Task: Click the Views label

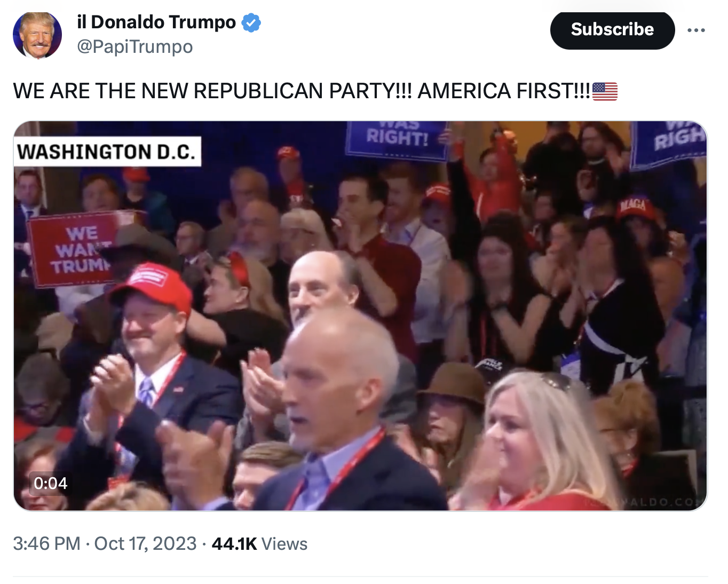Action: (x=284, y=543)
